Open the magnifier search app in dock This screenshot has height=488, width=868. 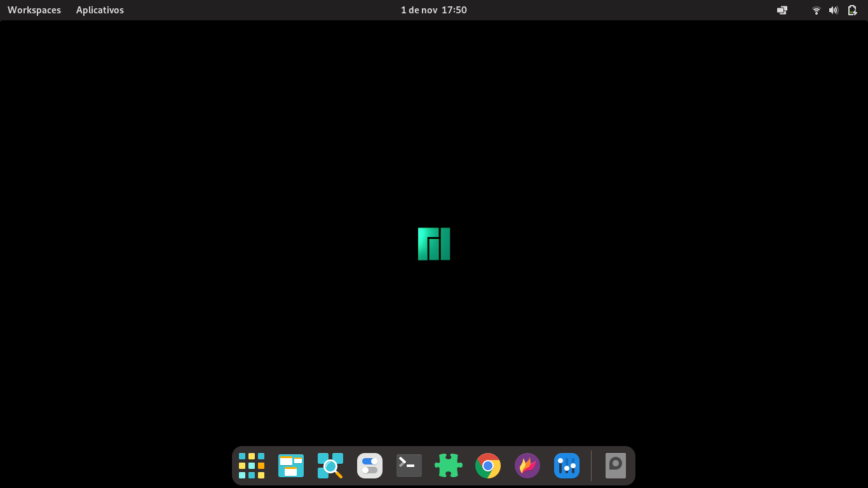[330, 466]
